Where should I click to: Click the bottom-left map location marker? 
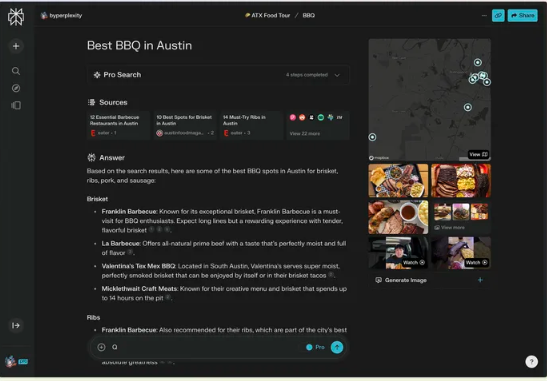click(x=372, y=137)
